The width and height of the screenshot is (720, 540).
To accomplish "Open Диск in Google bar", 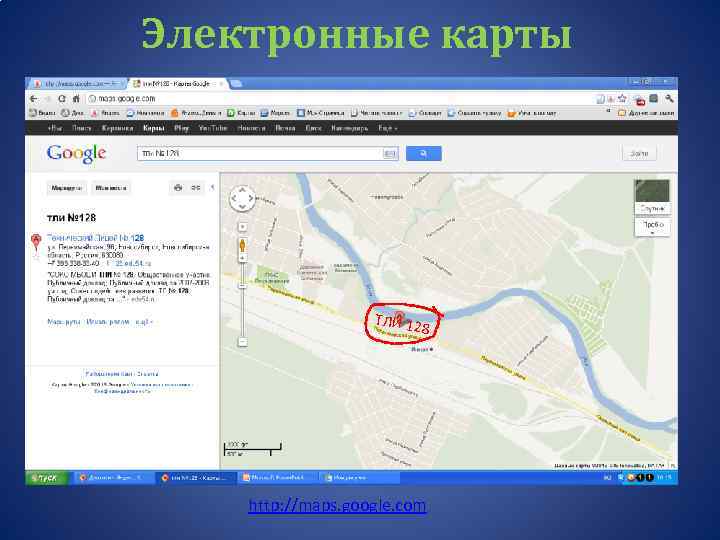I will pyautogui.click(x=313, y=128).
